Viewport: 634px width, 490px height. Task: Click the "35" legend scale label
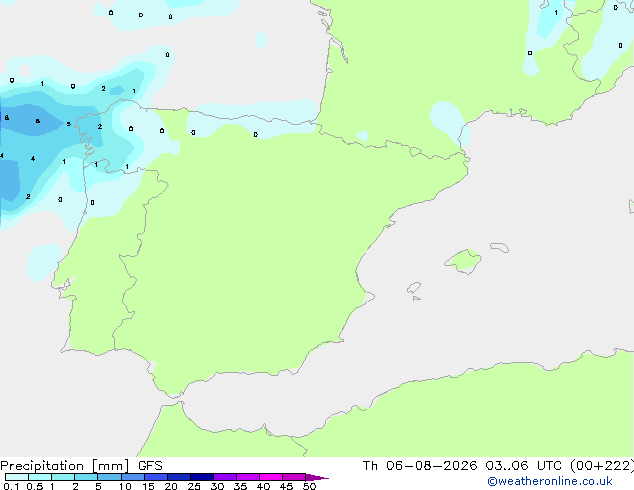point(240,486)
